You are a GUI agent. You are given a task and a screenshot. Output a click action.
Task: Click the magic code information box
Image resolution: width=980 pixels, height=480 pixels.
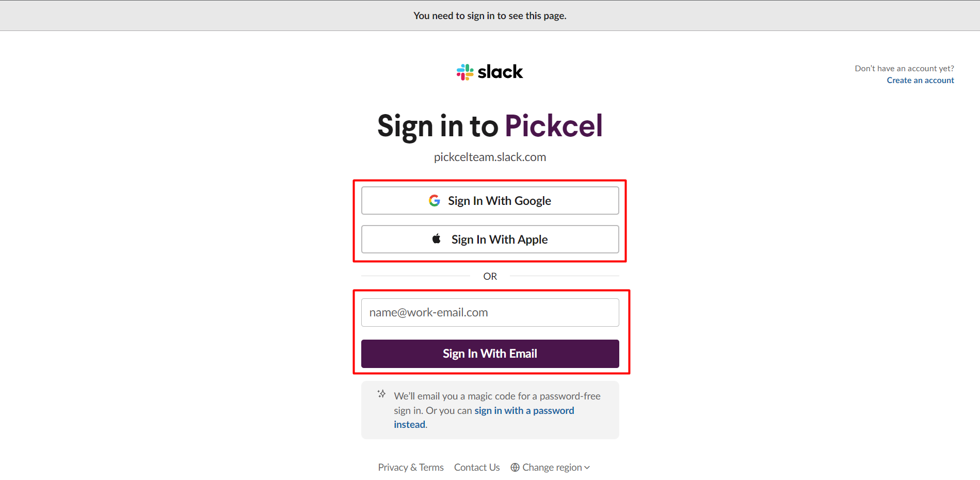pyautogui.click(x=490, y=410)
